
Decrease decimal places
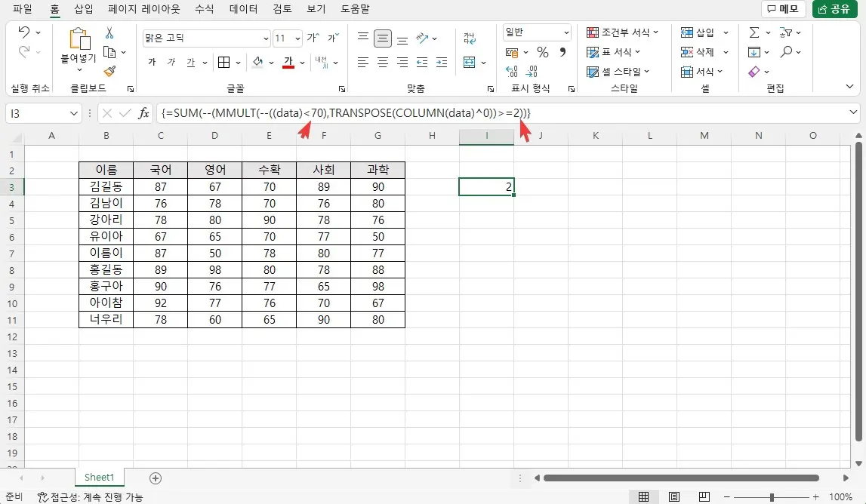point(532,71)
